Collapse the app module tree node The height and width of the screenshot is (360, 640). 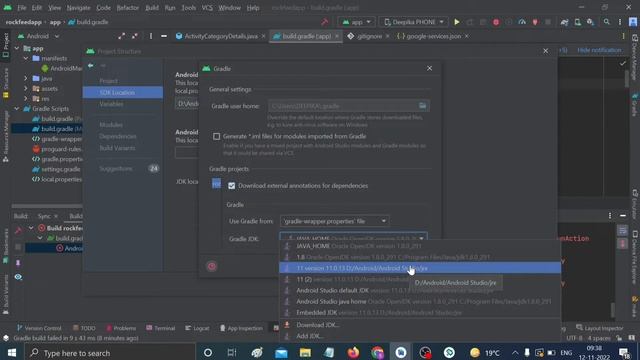point(17,48)
